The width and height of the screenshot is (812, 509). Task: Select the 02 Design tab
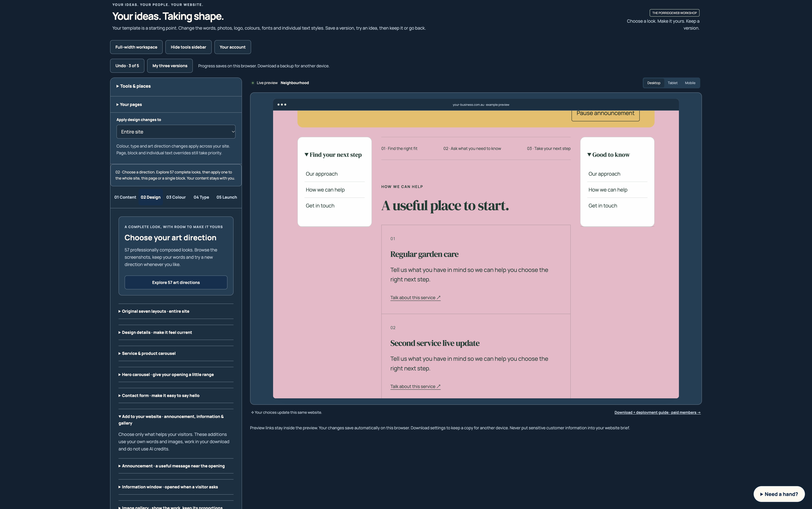click(151, 197)
